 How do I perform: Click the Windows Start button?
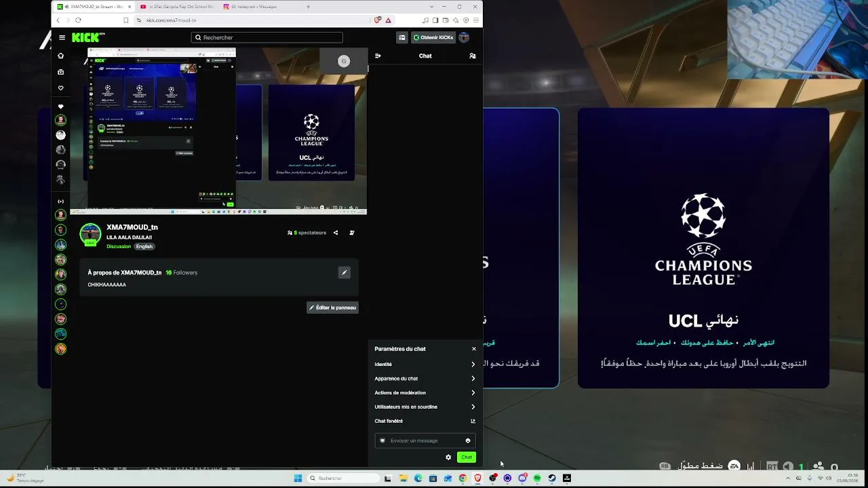pos(298,479)
